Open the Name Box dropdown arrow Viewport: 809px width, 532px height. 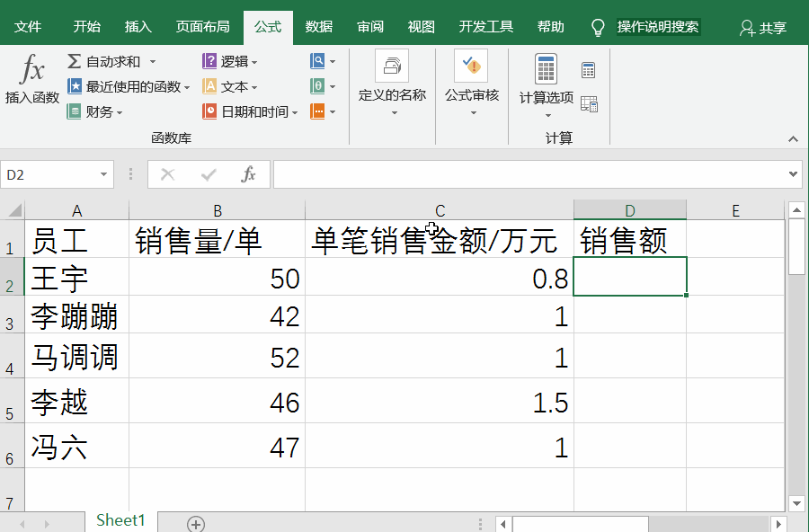point(105,174)
